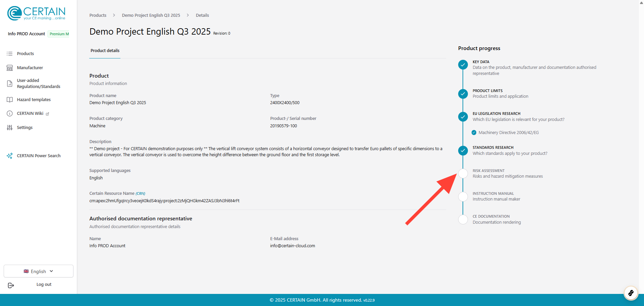
Task: Click the version number v0.22.9 in footer
Action: 369,300
